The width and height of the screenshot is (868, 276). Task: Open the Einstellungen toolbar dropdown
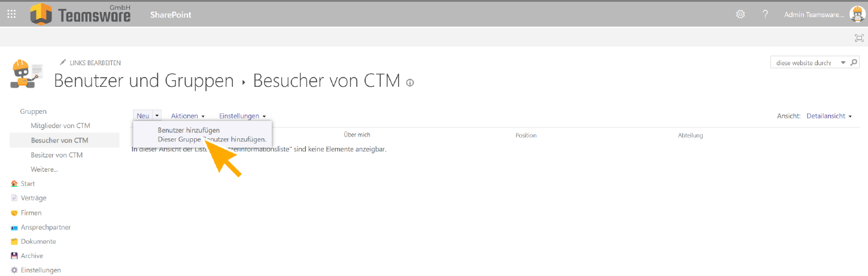[x=242, y=116]
